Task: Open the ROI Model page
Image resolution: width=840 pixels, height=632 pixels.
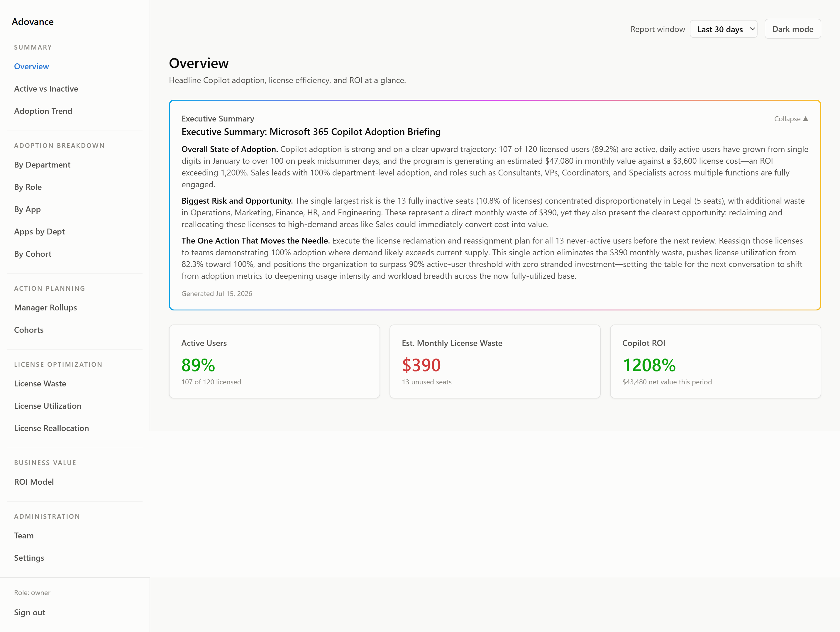Action: [x=34, y=482]
